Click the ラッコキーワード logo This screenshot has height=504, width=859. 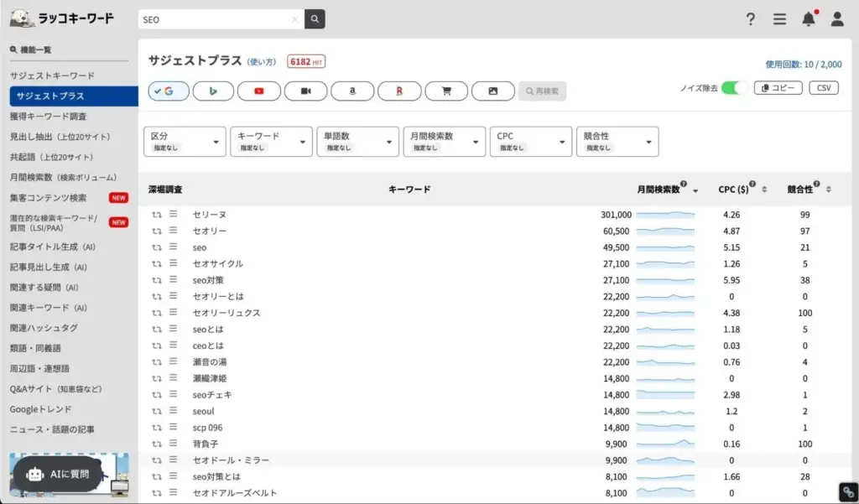(x=62, y=18)
